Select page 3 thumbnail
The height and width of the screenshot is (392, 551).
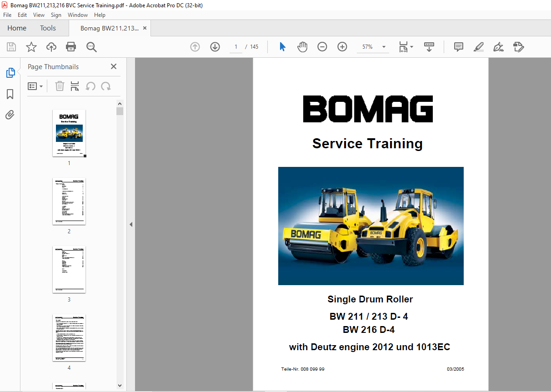(x=69, y=269)
